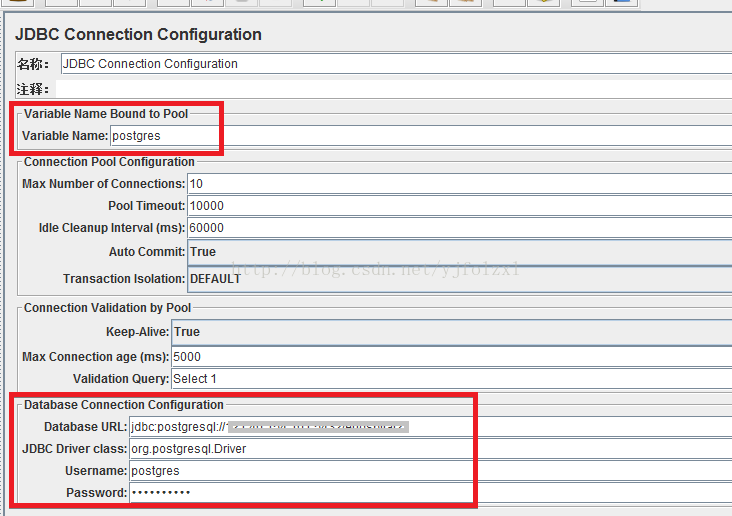This screenshot has height=516, width=732.
Task: Click the Idle Cleanup Interval (ms): label
Action: [112, 228]
